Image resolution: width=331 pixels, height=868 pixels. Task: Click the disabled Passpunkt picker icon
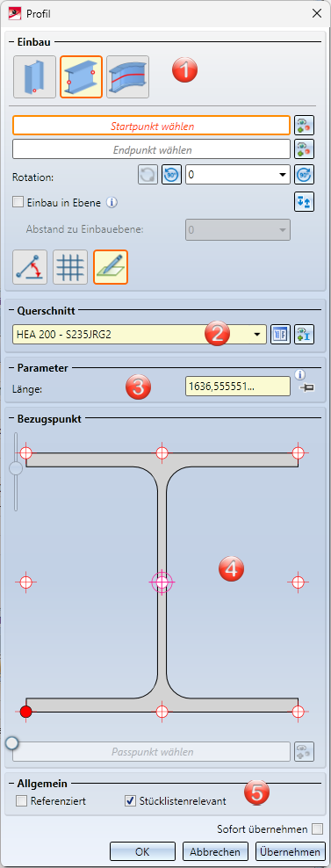point(304,752)
